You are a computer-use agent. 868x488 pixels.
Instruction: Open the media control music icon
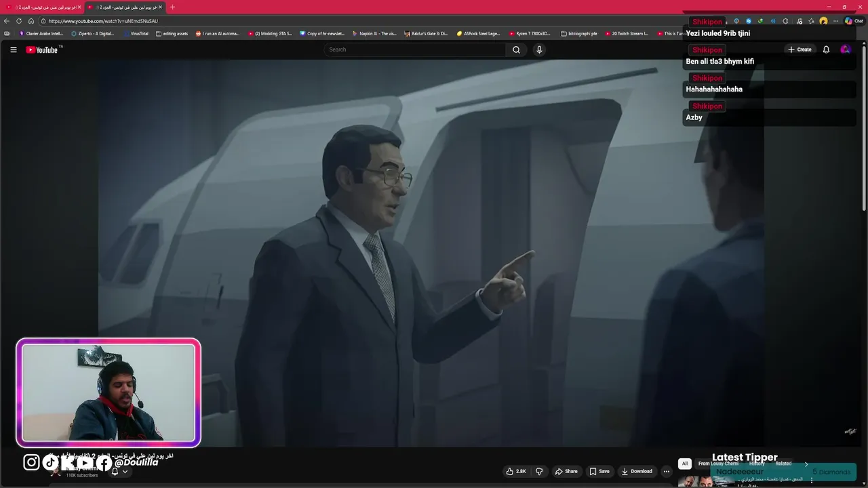pos(799,21)
